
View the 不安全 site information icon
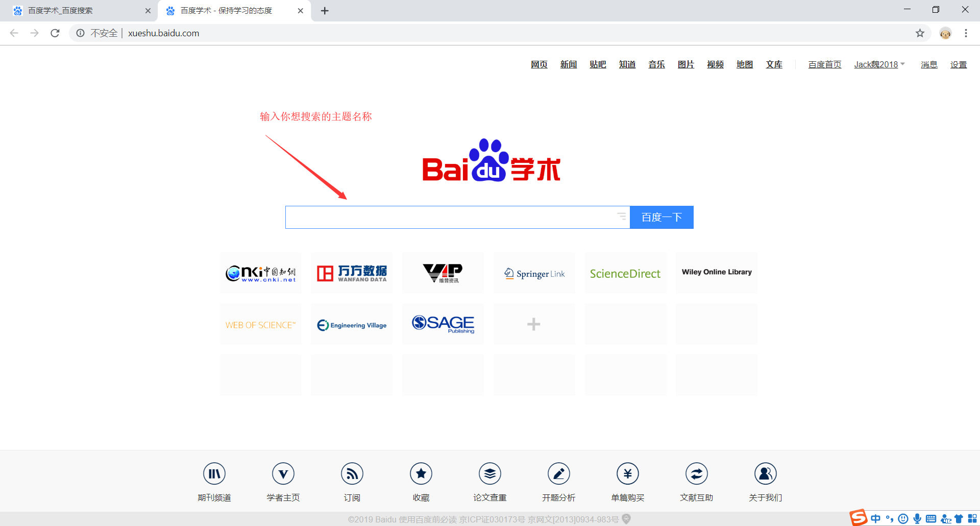(81, 33)
